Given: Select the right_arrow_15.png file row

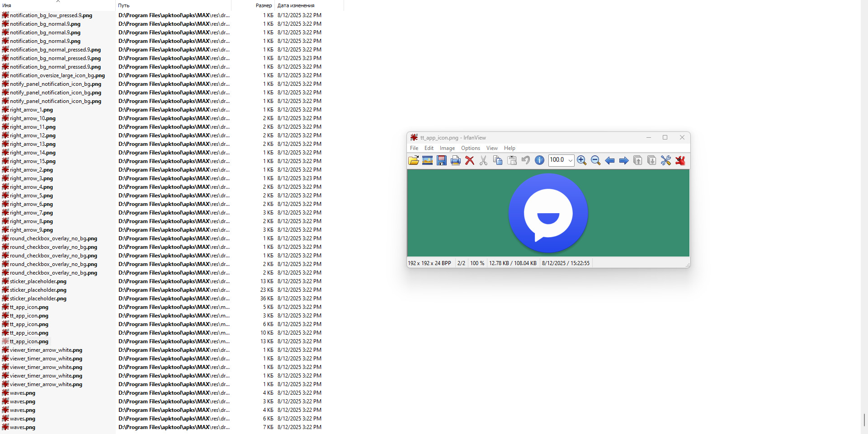Looking at the screenshot, I should coord(33,161).
